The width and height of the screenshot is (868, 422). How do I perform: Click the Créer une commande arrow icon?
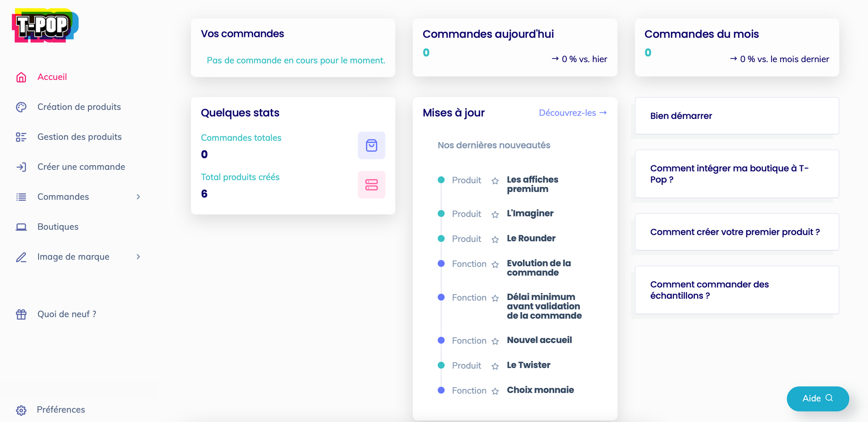(x=21, y=167)
